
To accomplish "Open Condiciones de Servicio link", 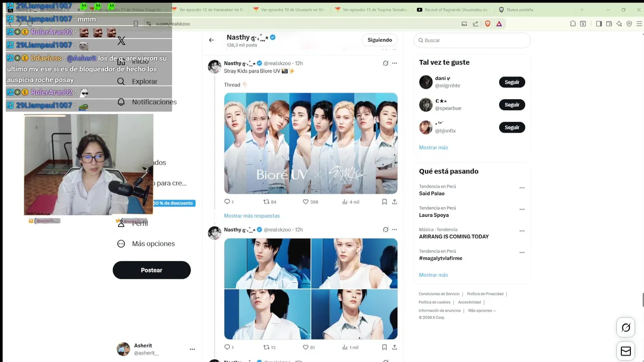I will point(439,294).
